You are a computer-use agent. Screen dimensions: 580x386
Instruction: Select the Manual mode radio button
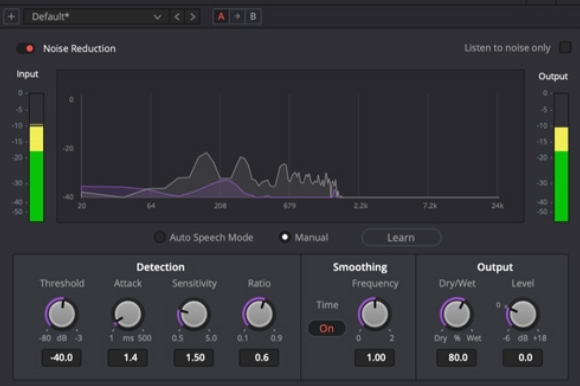pyautogui.click(x=285, y=237)
